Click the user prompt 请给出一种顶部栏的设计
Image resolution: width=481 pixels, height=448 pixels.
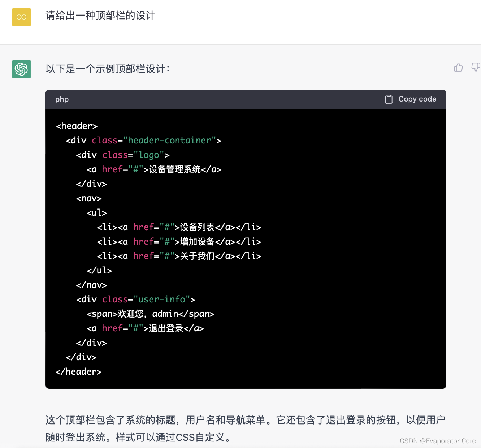[x=100, y=16]
